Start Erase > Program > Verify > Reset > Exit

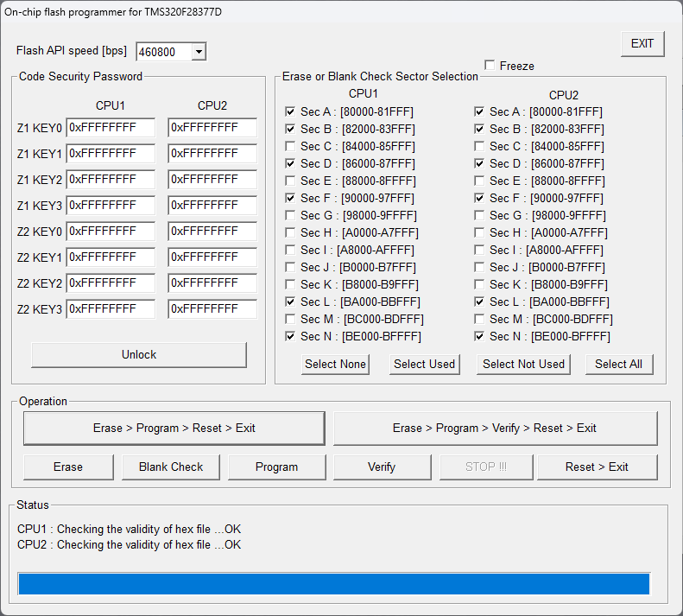(x=495, y=429)
